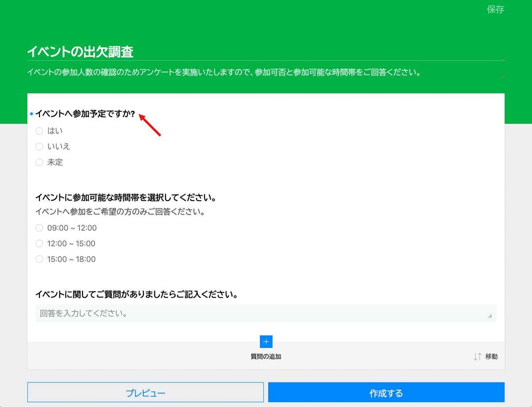This screenshot has width=532, height=407.
Task: Choose the 09:00 ~ 12:00 time slot
Action: coord(39,228)
